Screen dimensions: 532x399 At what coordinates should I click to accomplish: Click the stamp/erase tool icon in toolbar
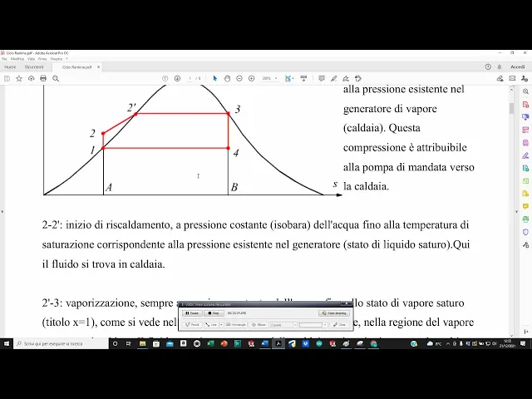(358, 79)
